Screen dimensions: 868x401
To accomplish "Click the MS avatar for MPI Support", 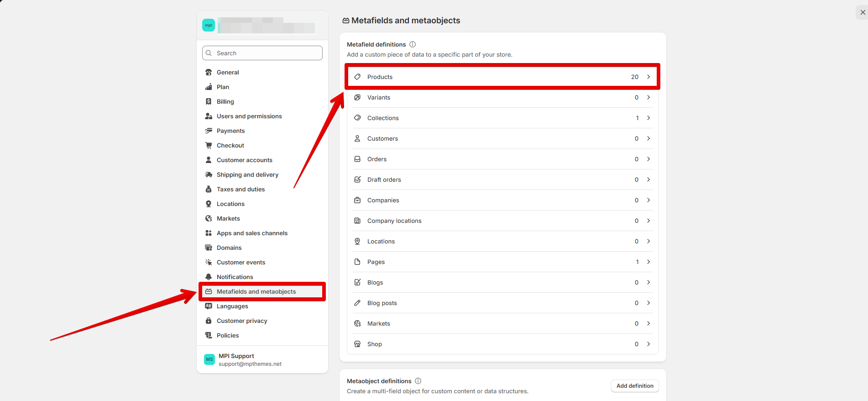I will [x=209, y=359].
